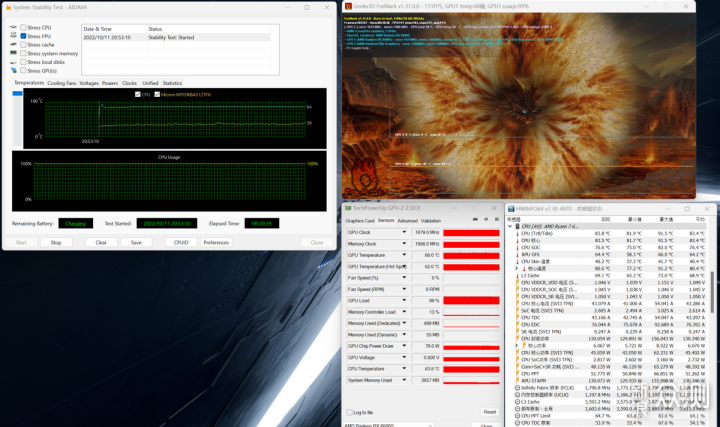Toggle the CPU graph line checkbox

point(138,95)
